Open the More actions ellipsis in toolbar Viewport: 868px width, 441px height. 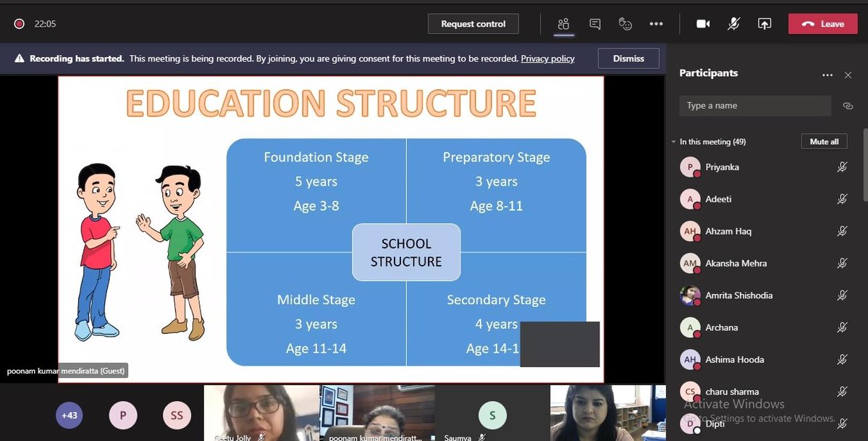(656, 24)
